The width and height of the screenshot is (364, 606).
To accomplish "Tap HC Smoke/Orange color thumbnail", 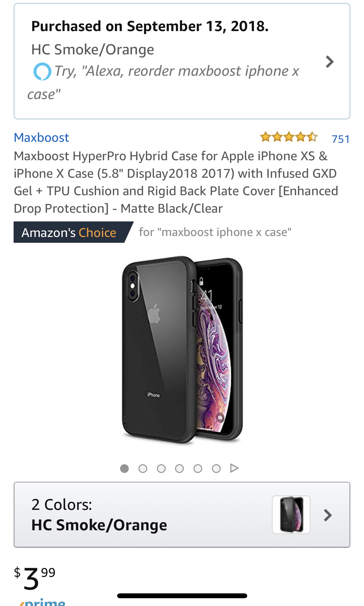I will [291, 514].
